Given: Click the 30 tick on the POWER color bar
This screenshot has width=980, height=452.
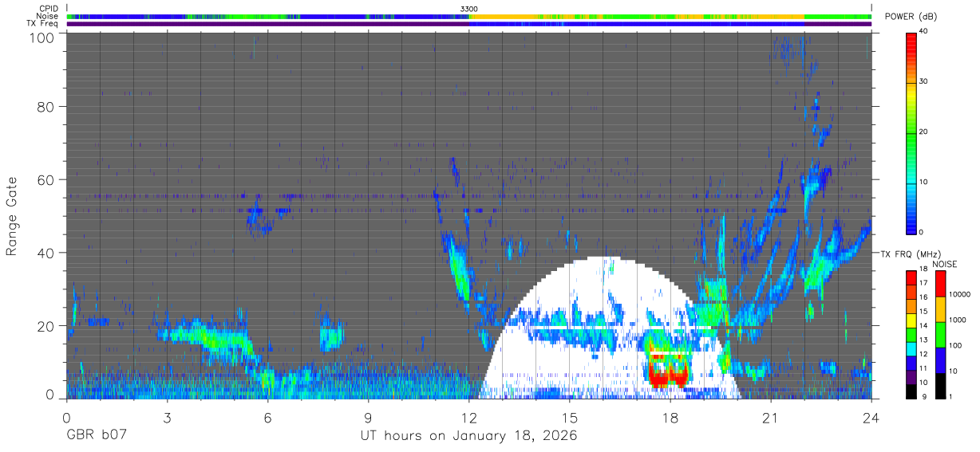Looking at the screenshot, I should (923, 81).
